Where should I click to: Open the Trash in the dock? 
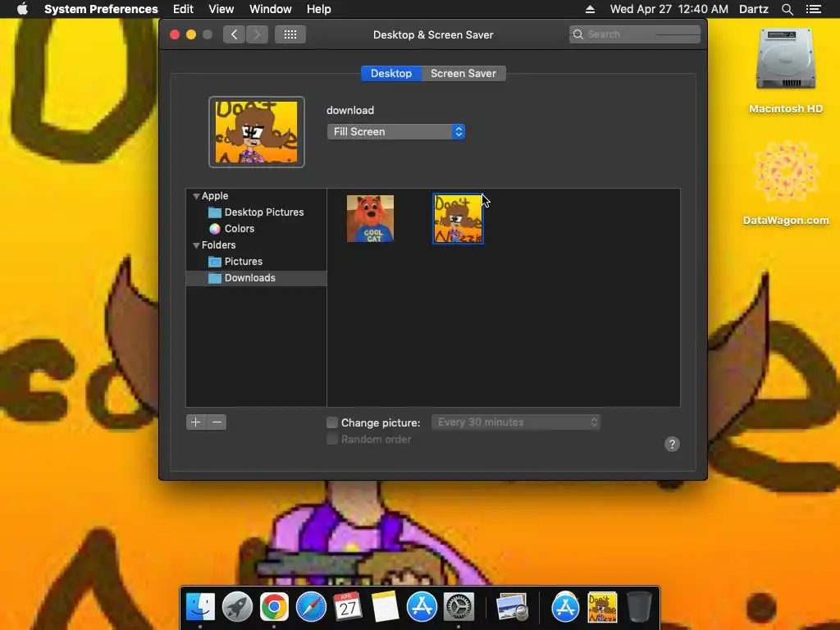click(x=639, y=607)
